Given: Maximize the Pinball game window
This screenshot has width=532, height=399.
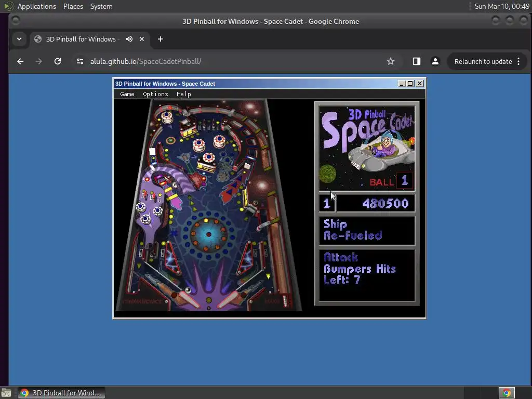Looking at the screenshot, I should [410, 84].
